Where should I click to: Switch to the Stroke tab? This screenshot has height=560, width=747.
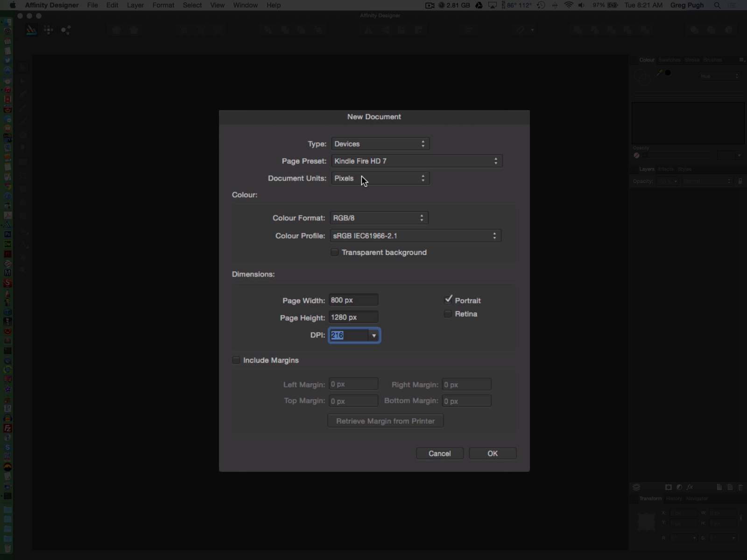click(x=692, y=60)
